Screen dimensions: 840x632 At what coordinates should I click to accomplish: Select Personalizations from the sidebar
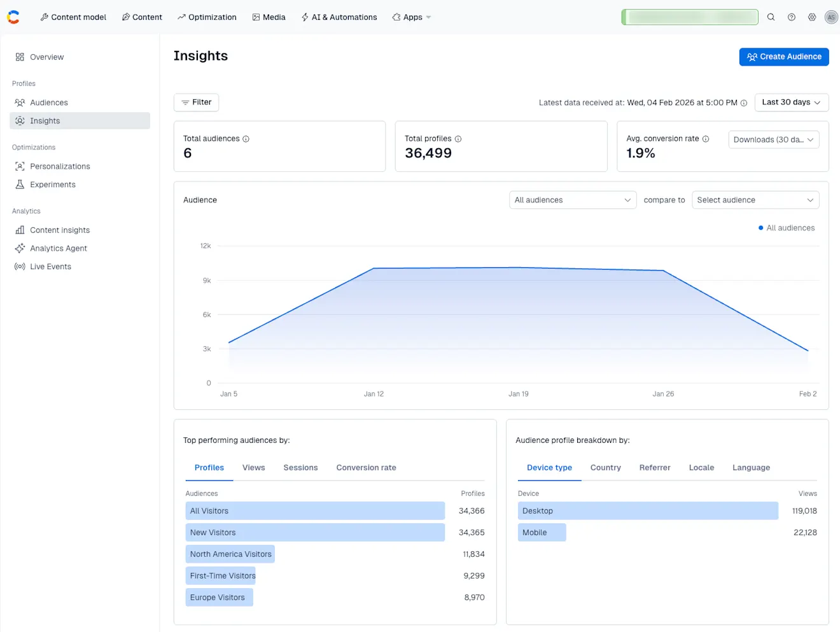(x=60, y=166)
